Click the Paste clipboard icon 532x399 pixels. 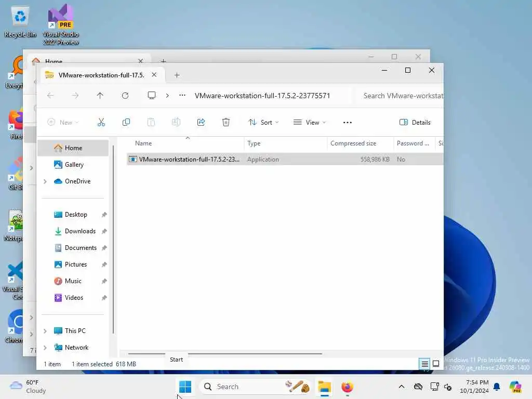point(151,122)
